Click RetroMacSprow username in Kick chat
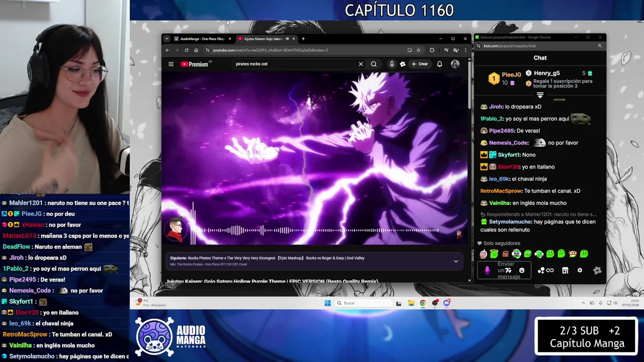 coord(501,191)
